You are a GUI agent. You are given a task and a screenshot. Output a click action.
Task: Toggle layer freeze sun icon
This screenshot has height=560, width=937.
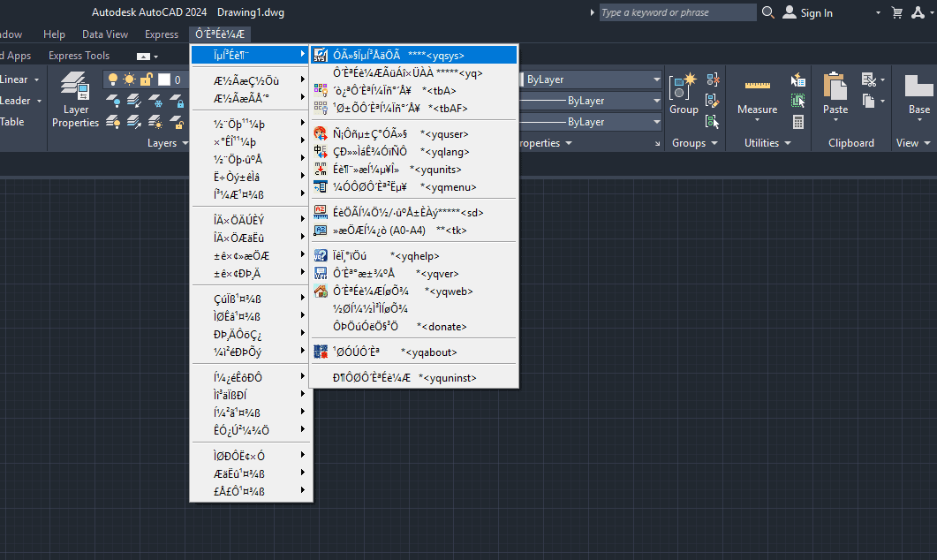coord(130,80)
